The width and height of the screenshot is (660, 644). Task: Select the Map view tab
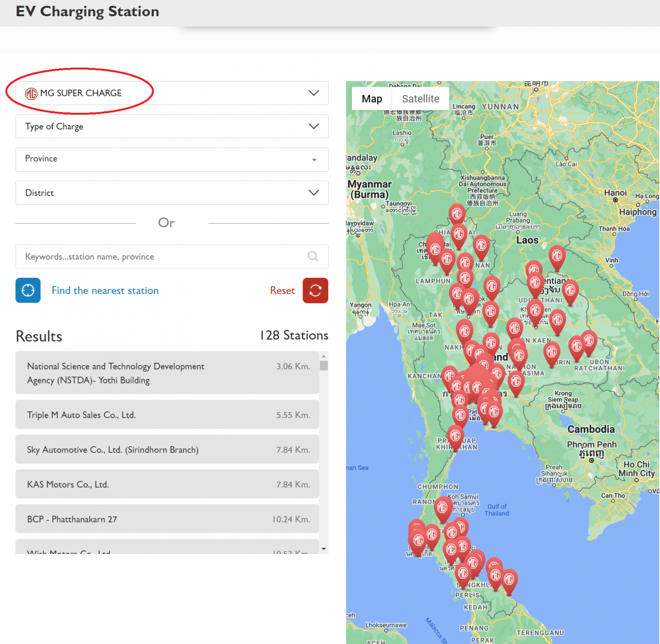(x=372, y=99)
